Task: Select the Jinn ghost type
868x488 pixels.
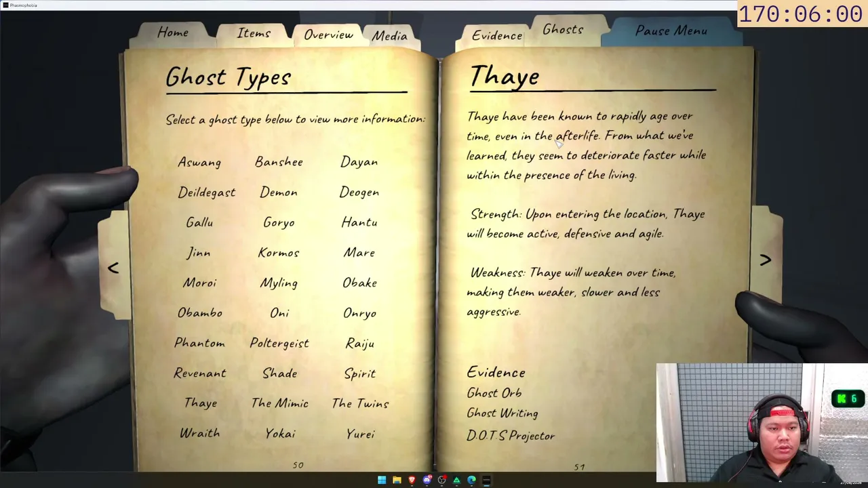Action: pos(199,253)
